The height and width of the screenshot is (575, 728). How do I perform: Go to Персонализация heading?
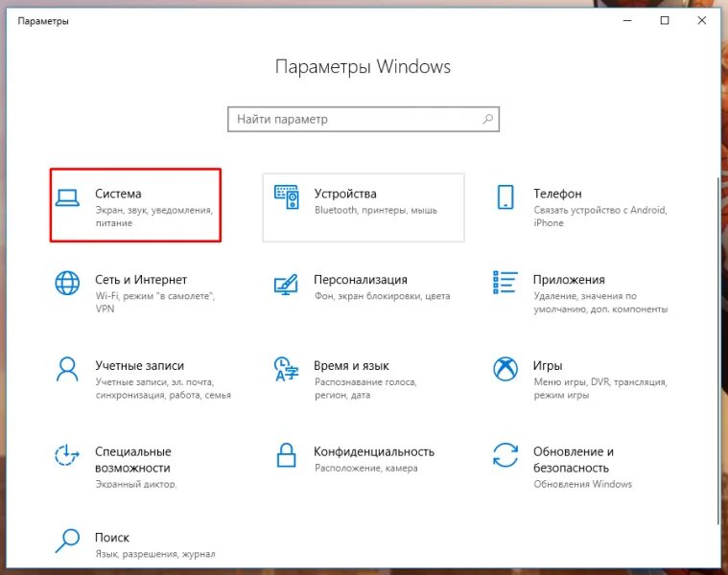click(361, 280)
